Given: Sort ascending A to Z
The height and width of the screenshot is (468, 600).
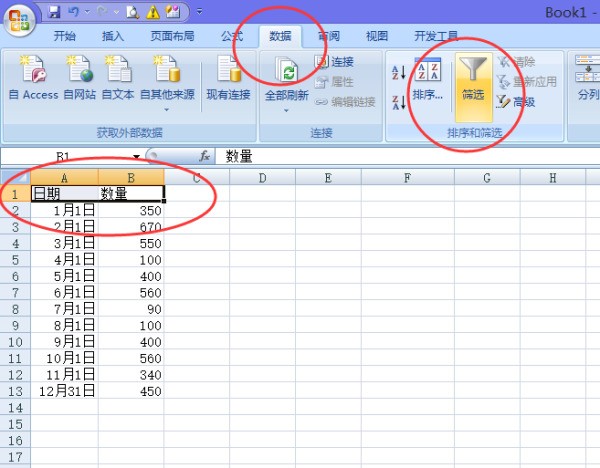Looking at the screenshot, I should 398,72.
